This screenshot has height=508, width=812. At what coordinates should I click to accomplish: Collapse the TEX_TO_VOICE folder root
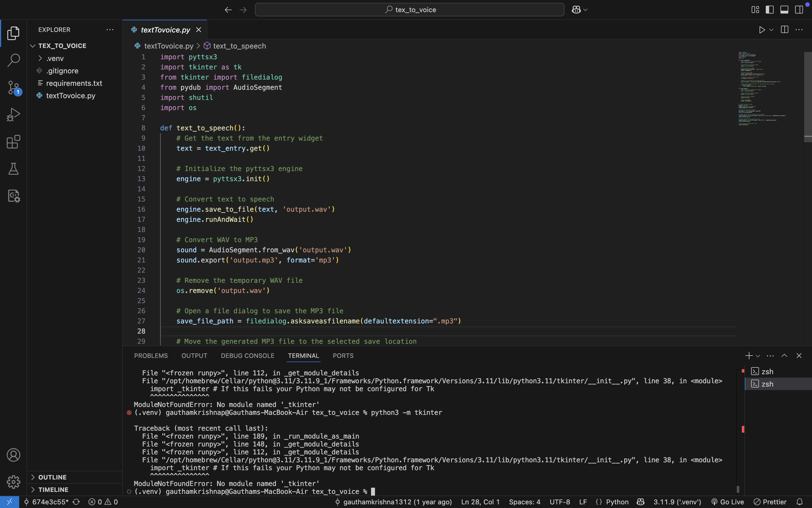coord(62,46)
